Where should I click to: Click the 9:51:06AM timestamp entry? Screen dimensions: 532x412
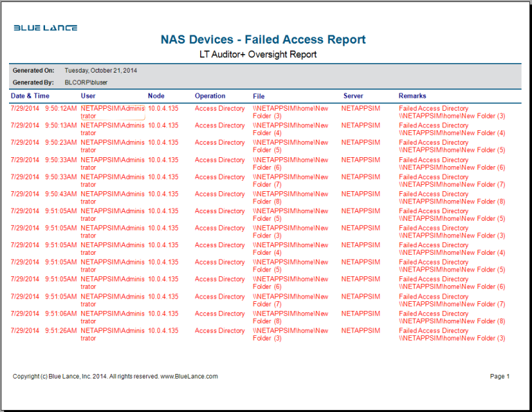click(x=61, y=314)
